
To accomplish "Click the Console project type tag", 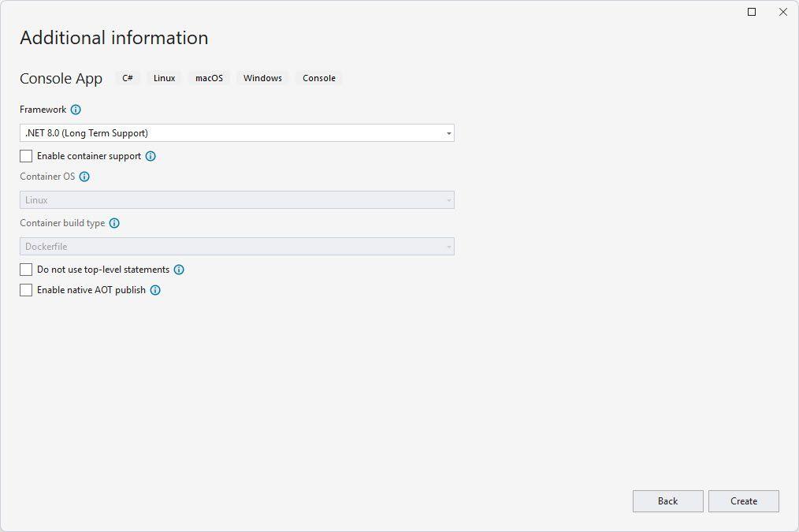I will click(319, 78).
